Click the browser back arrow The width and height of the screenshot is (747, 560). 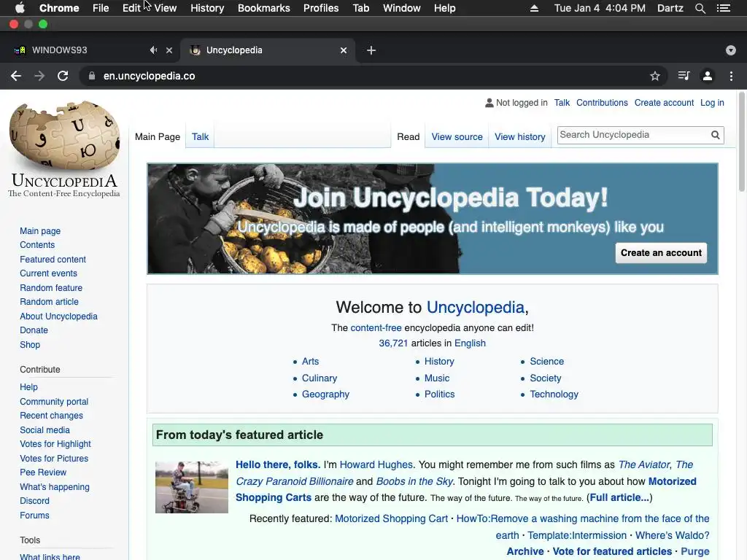[16, 76]
